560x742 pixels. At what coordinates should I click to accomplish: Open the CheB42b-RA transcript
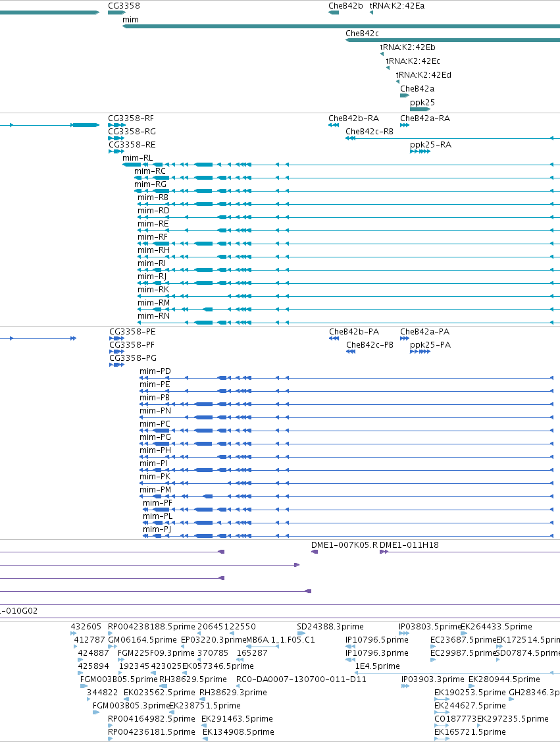354,119
